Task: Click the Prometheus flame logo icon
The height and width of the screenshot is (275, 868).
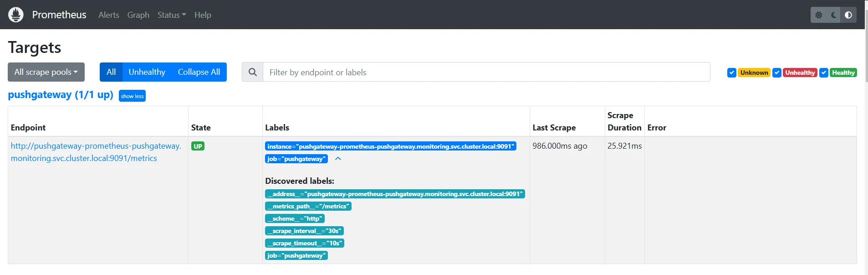Action: click(x=16, y=15)
